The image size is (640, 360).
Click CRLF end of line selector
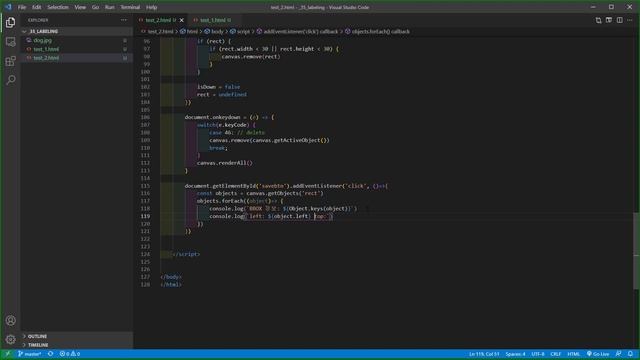[x=556, y=354]
